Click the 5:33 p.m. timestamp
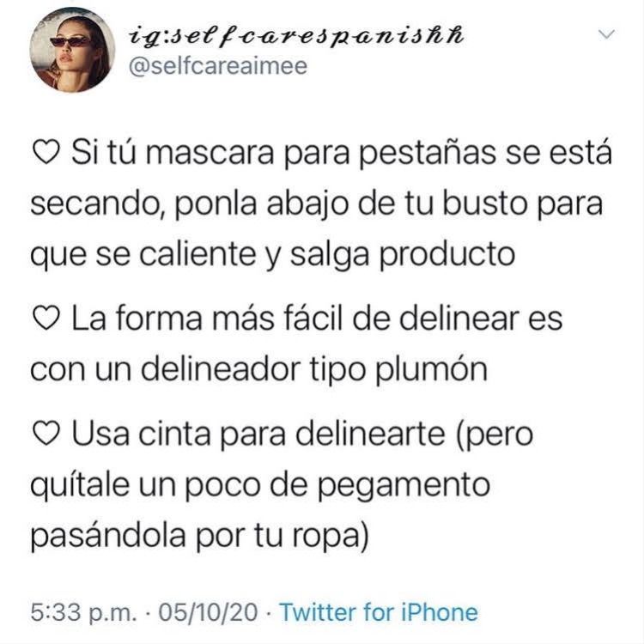Screen dimensions: 644x644 pos(83,612)
